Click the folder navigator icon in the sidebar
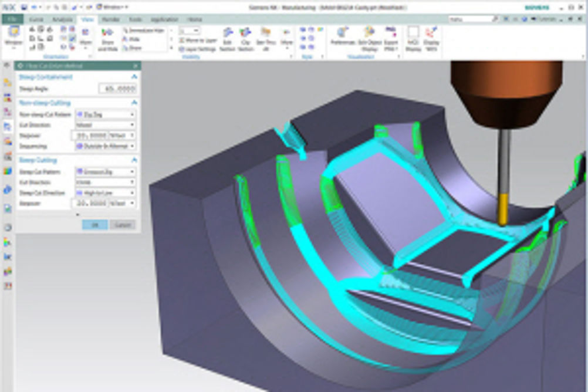Viewport: 588px width, 392px height. (8, 82)
